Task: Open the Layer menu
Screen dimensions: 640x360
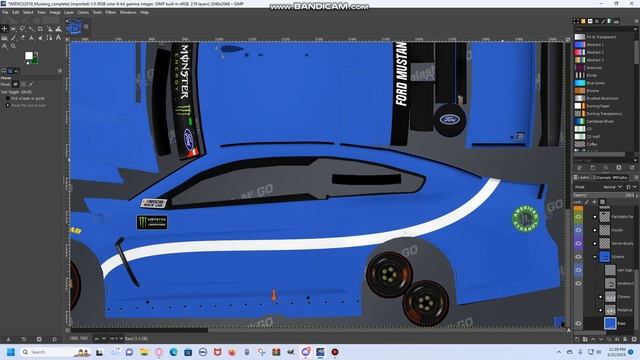Action: (x=69, y=12)
